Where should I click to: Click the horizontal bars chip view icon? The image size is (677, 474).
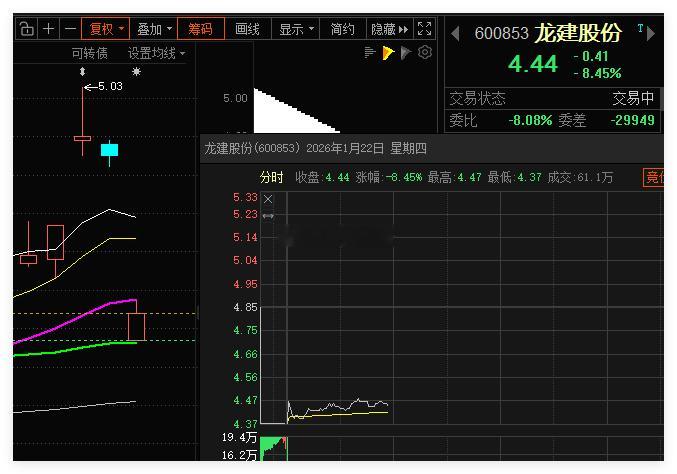click(370, 52)
